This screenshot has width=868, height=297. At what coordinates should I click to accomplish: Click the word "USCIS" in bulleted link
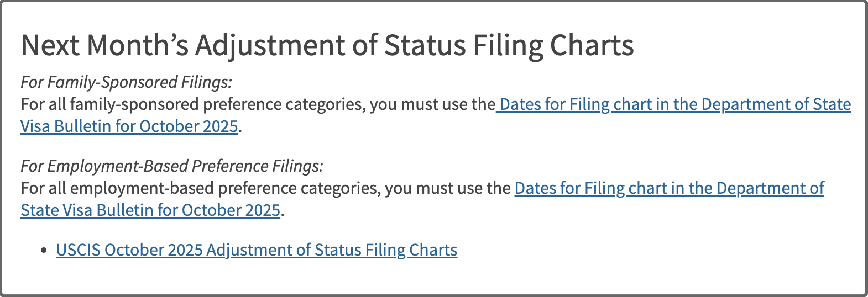pos(79,250)
